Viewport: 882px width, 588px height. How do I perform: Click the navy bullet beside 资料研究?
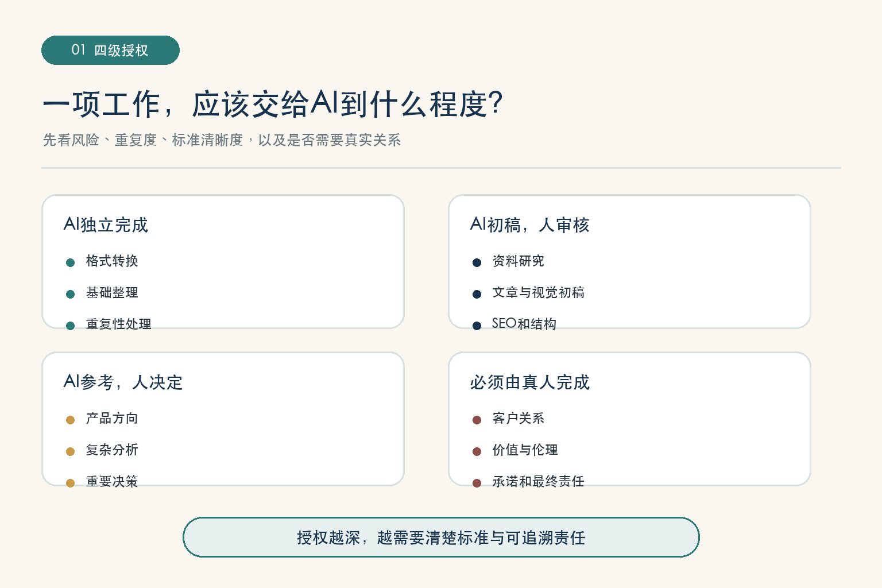click(477, 262)
